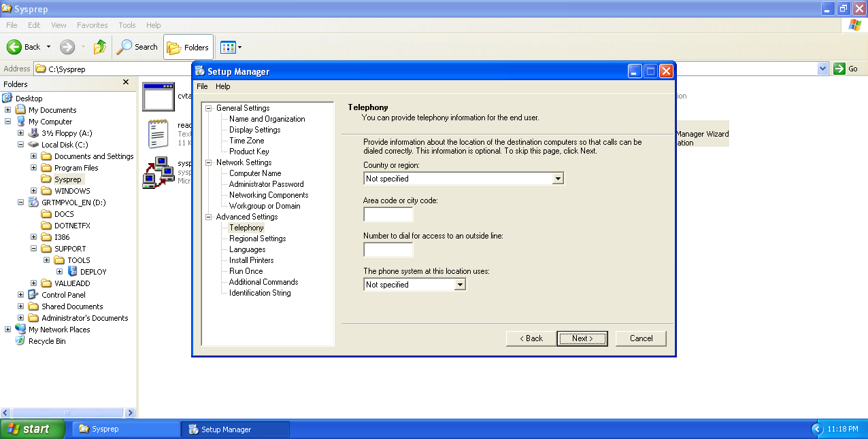Click the Windows flag logo in Explorer
868x439 pixels.
pyautogui.click(x=855, y=25)
